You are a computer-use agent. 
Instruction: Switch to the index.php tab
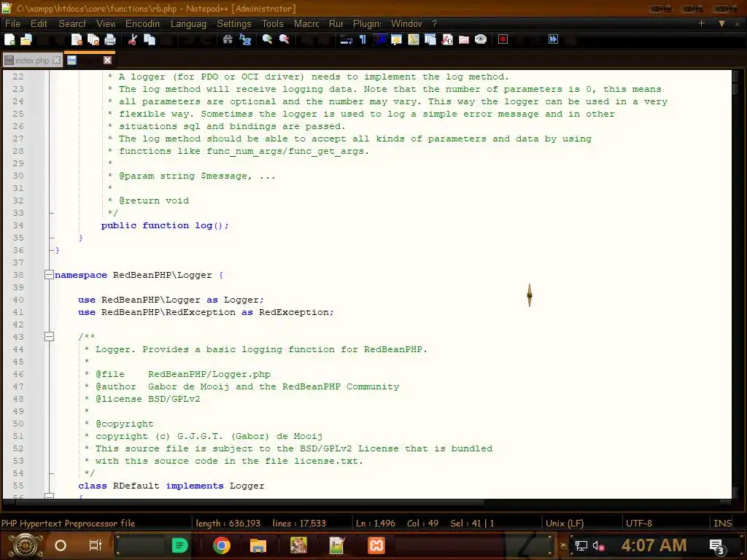(x=31, y=61)
